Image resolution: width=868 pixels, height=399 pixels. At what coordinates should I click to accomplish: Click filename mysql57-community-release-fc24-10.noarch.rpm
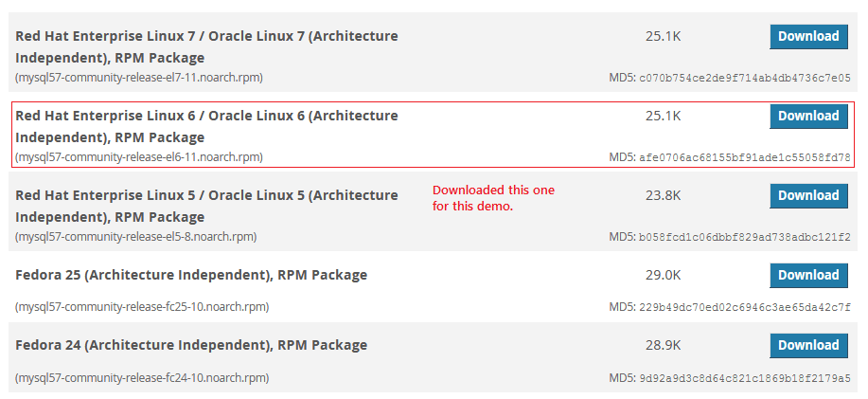point(142,377)
